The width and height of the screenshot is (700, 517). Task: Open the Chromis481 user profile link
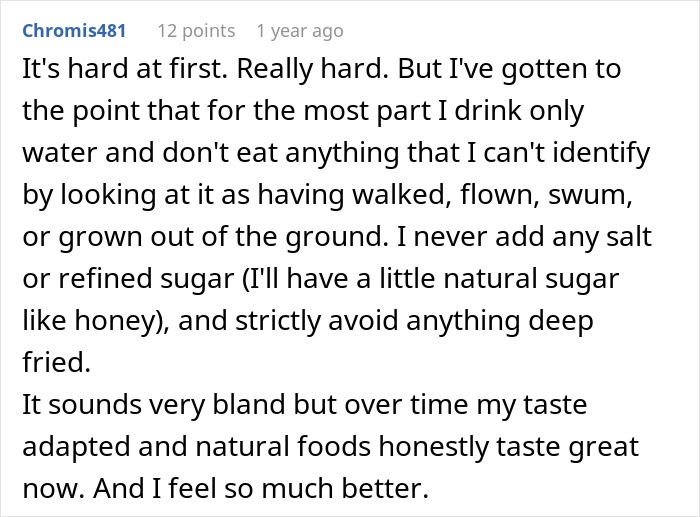[x=74, y=31]
